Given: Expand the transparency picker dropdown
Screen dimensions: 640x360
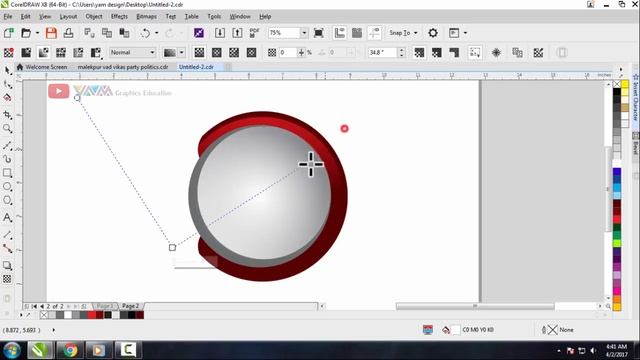Looking at the screenshot, I should pyautogui.click(x=182, y=53).
